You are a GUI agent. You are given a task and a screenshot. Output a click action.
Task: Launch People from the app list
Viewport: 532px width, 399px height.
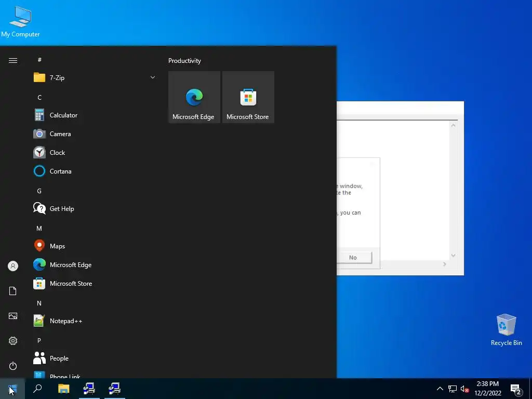[94, 358]
